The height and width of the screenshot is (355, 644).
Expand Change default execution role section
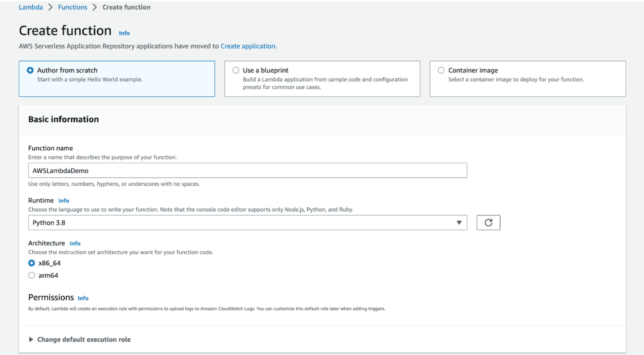click(x=83, y=339)
